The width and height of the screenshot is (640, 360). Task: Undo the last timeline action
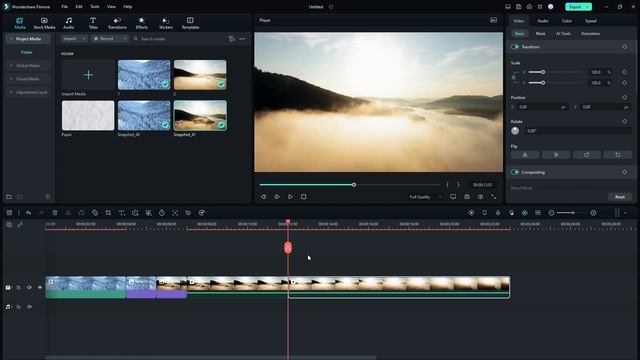(x=29, y=213)
